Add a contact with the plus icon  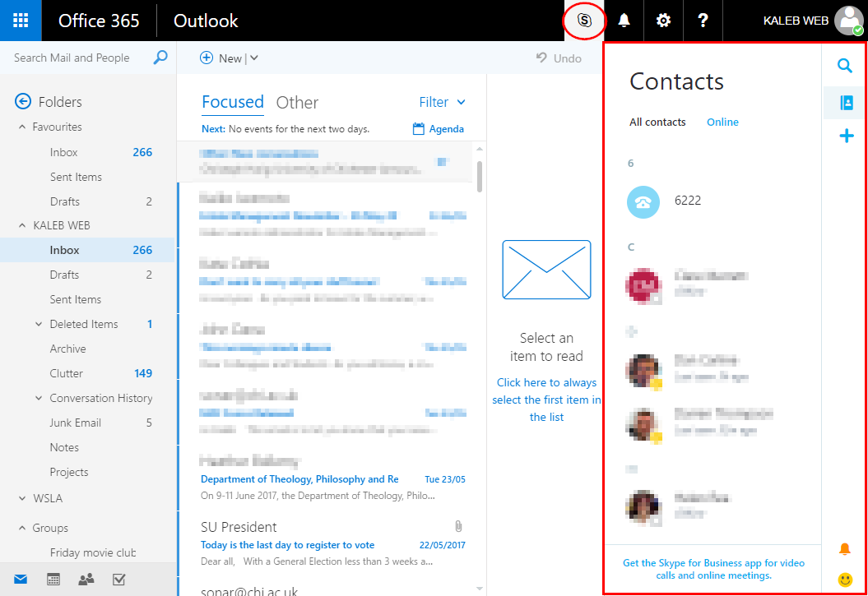(846, 136)
